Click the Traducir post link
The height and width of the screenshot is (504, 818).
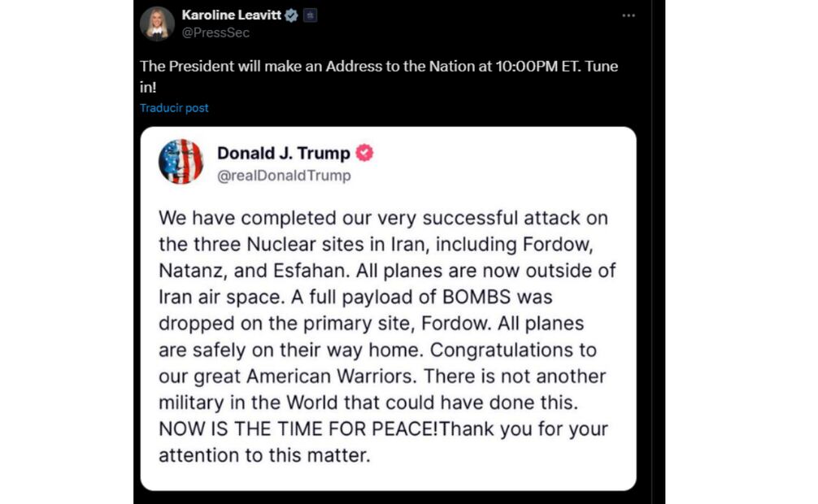pos(174,108)
